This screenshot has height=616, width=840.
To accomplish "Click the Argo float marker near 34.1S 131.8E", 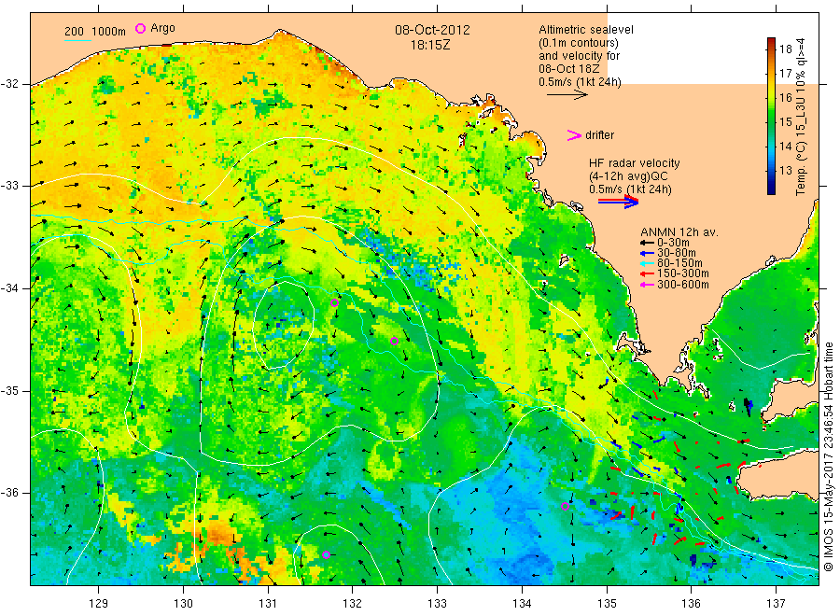I will point(334,302).
